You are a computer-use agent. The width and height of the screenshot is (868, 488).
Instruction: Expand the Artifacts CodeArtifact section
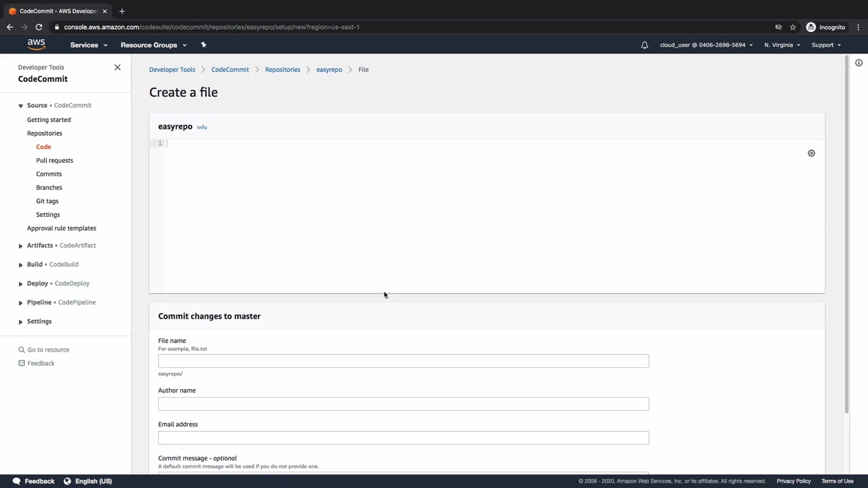(x=20, y=245)
